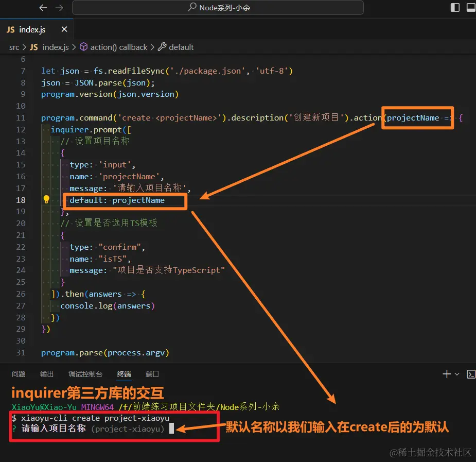
Task: Switch to 终端 panel tab
Action: 124,374
